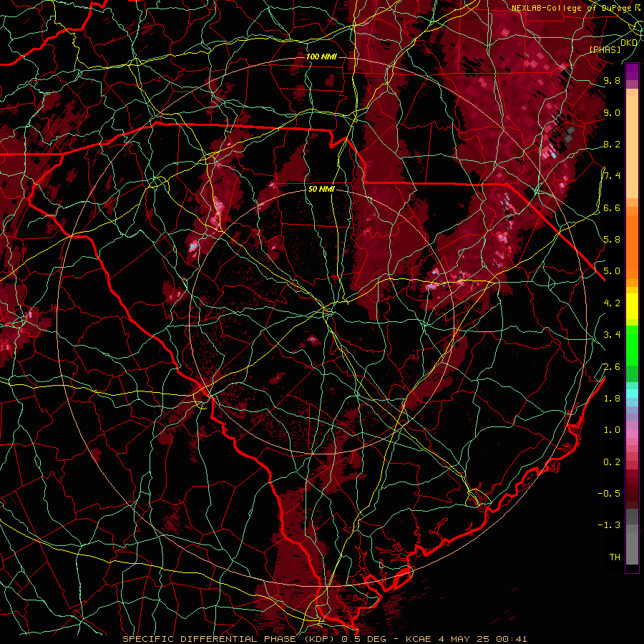Select the 4.2 value on the color scale
Image resolution: width=644 pixels, height=644 pixels.
click(612, 303)
